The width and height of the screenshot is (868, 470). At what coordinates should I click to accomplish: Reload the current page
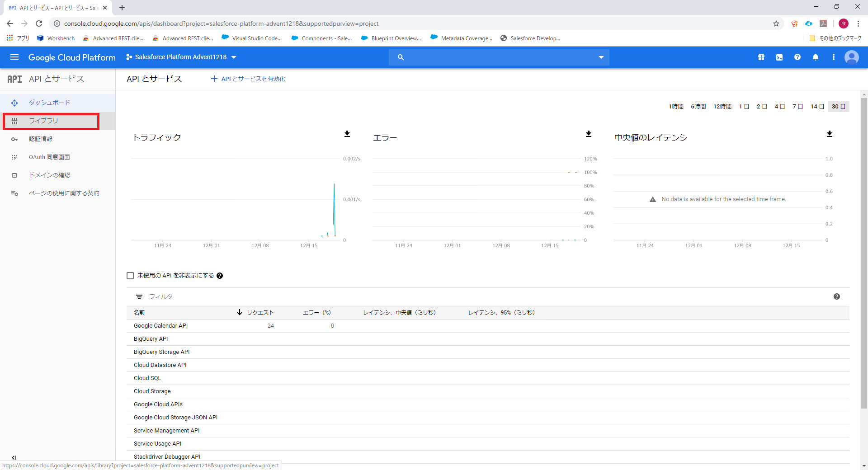(39, 23)
